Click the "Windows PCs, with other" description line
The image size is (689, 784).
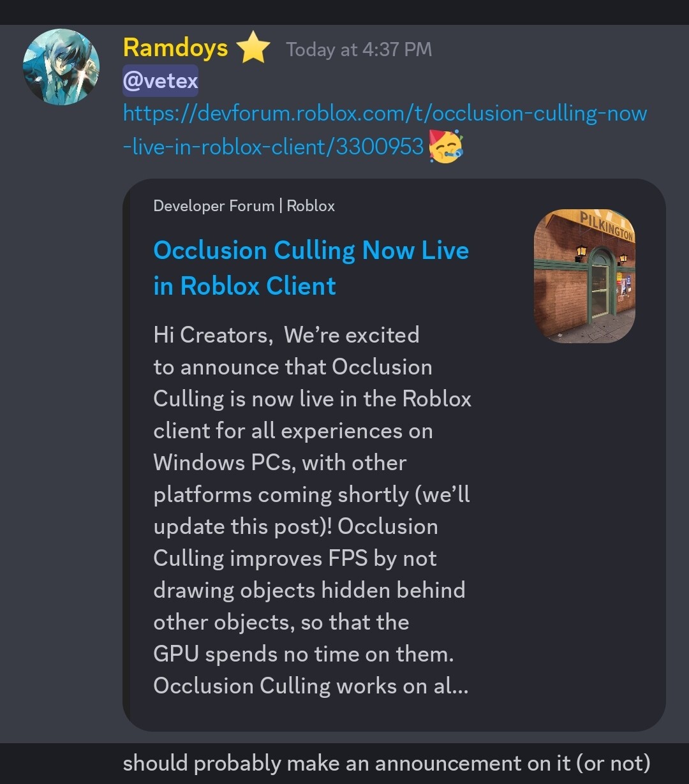[x=280, y=462]
